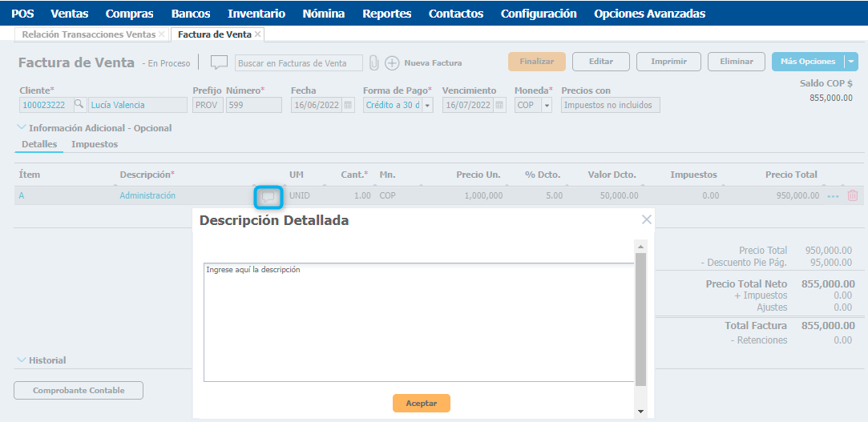The width and height of the screenshot is (868, 422).
Task: Click the comment bubble icon beside the title
Action: [219, 62]
